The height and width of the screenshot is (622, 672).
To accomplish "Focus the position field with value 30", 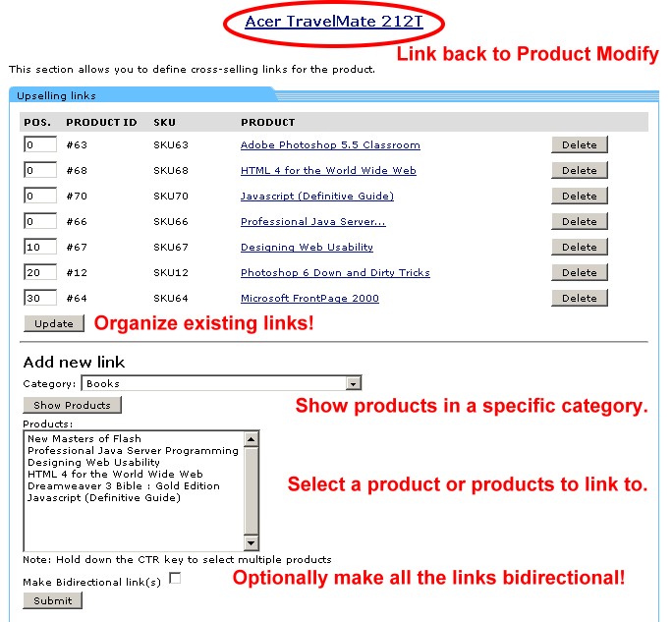I will coord(40,298).
